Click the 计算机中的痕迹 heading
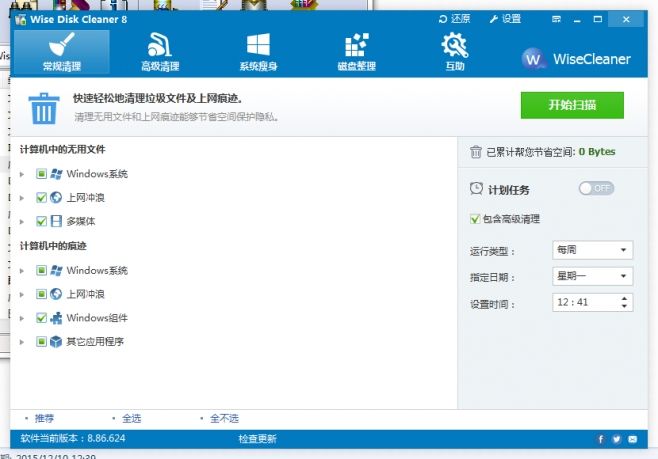Viewport: 658px width, 459px height. click(53, 246)
